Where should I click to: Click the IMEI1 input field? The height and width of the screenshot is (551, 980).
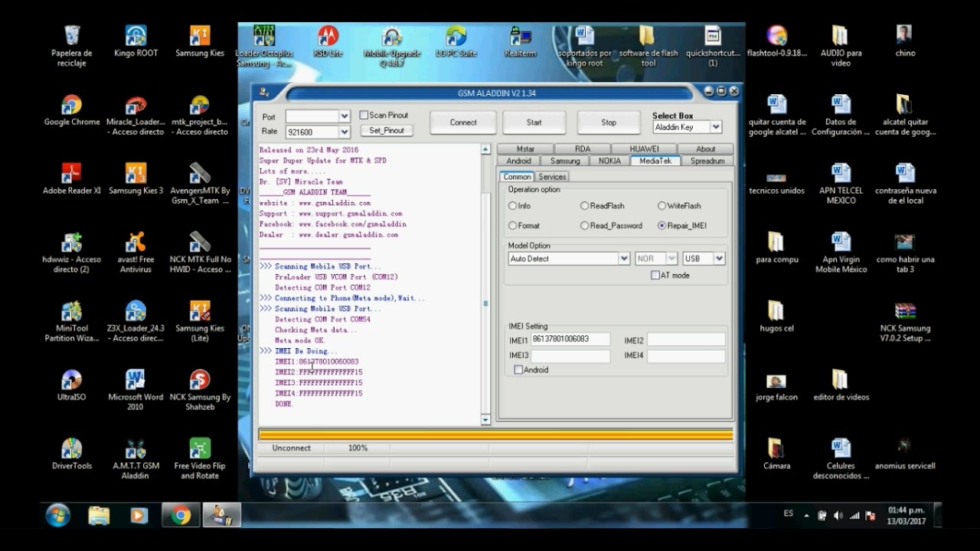click(x=570, y=339)
